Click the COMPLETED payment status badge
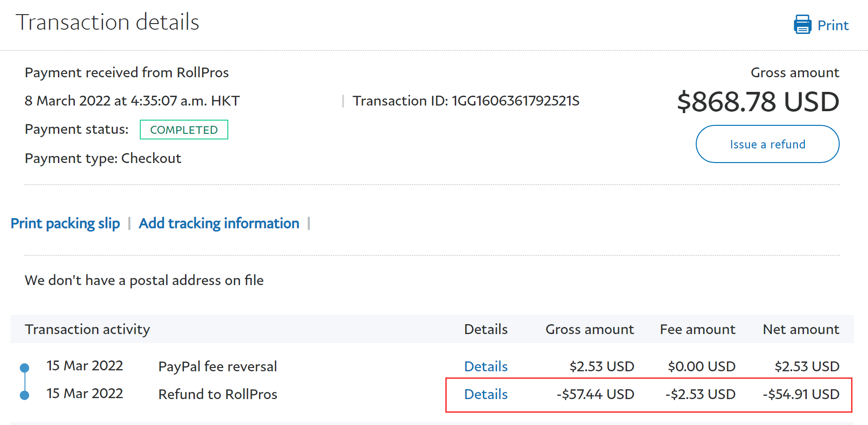Viewport: 868px width, 425px height. [x=184, y=130]
